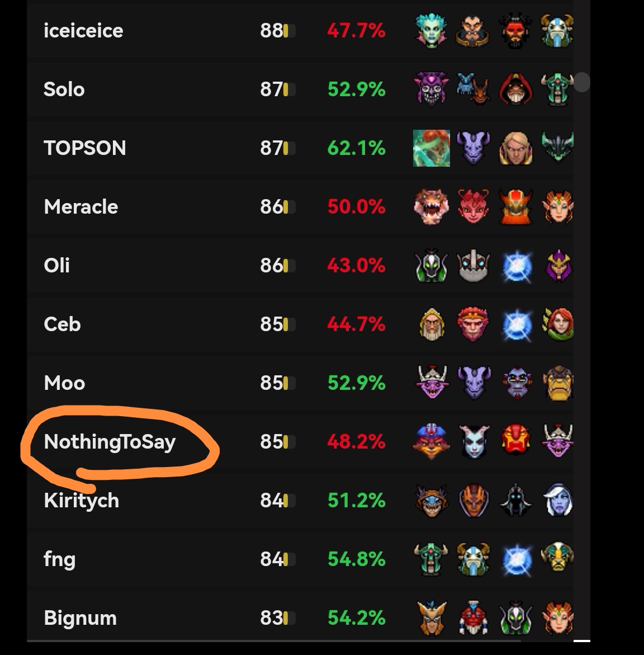Choose the Alchemist icon in Moo row

[x=557, y=383]
